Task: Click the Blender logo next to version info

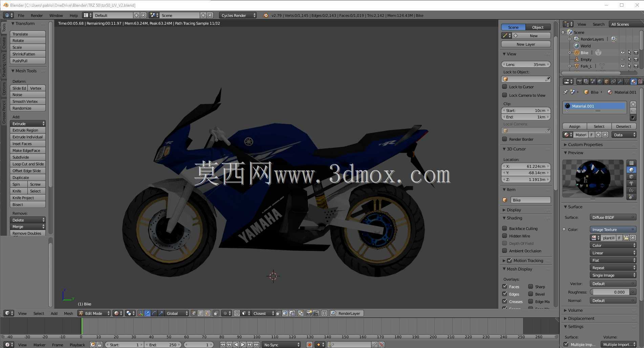Action: [x=265, y=15]
